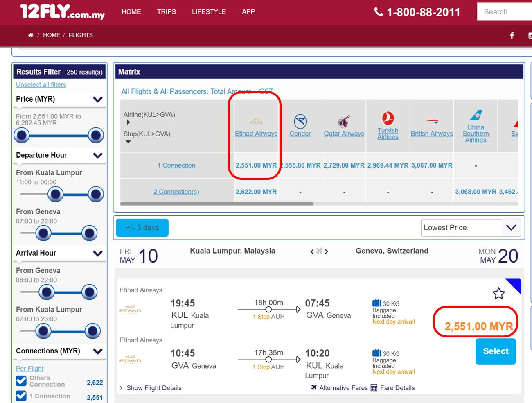Click the Turkish Airlines logo
This screenshot has width=532, height=403.
[x=388, y=118]
